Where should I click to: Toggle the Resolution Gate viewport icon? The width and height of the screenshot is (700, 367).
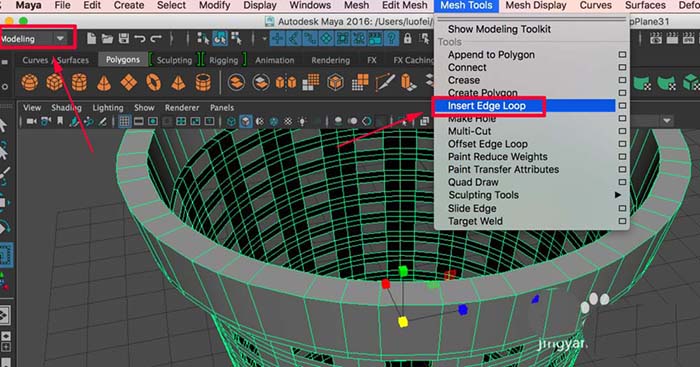[x=153, y=121]
